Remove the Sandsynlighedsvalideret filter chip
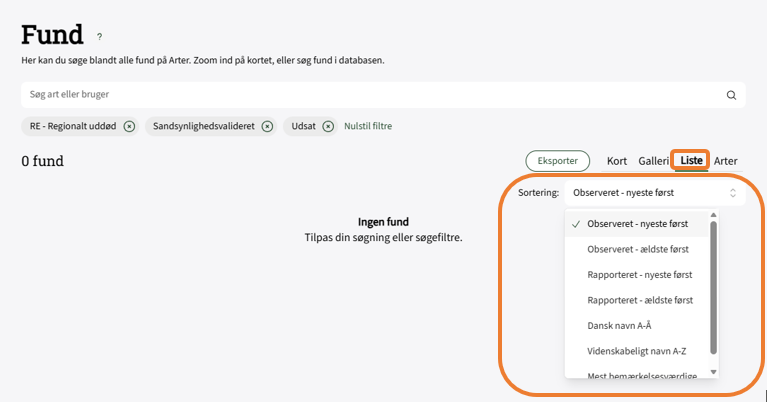The height and width of the screenshot is (402, 769). tap(267, 126)
